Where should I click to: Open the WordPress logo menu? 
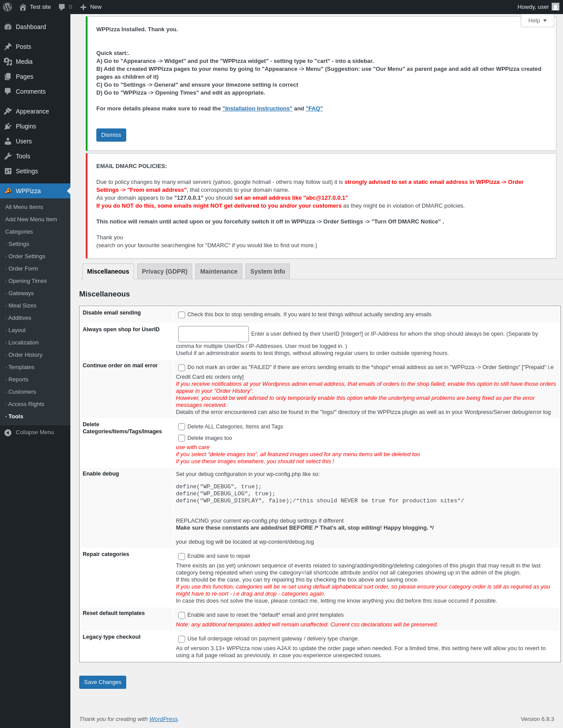7,7
